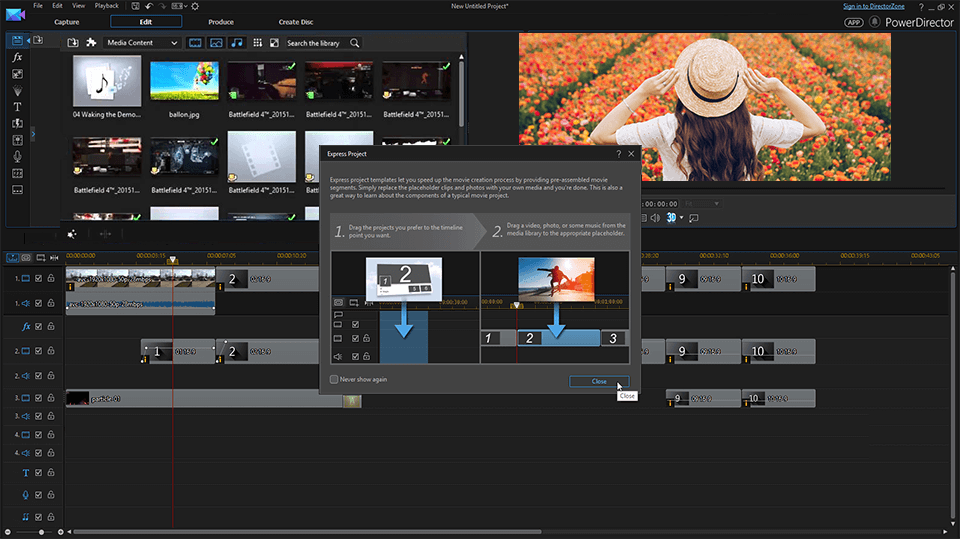Check the Never show again checkbox

click(334, 379)
